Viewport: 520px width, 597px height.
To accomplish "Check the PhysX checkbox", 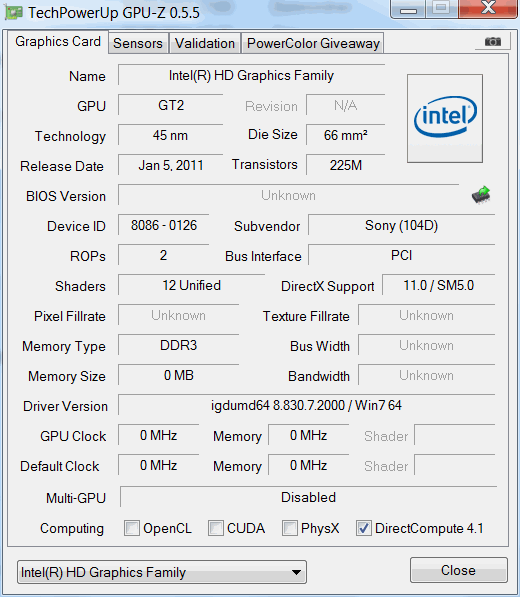I will (289, 528).
